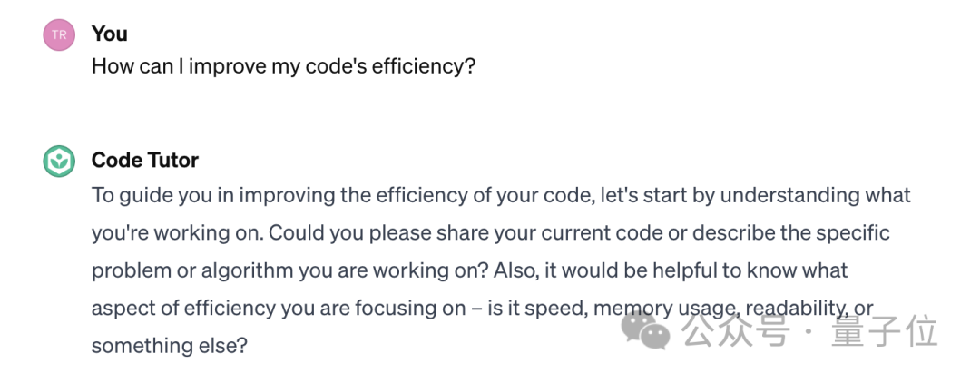Click the question "How can I improve my code's efficiency?"

click(x=283, y=66)
